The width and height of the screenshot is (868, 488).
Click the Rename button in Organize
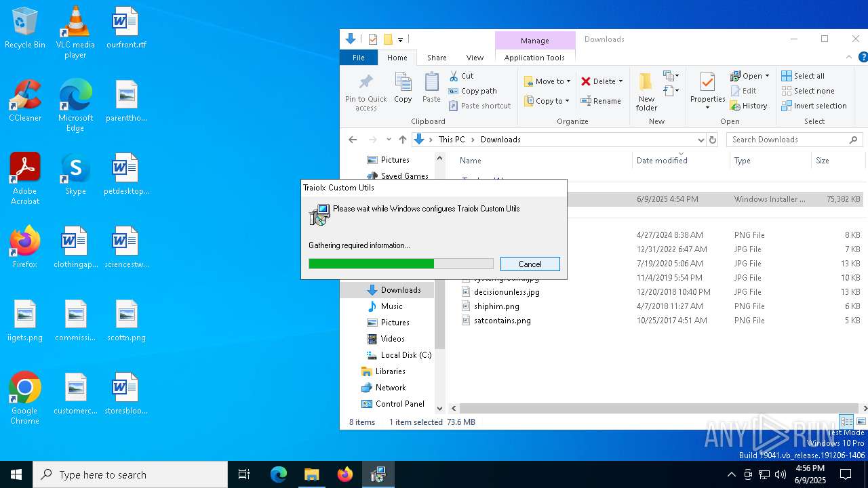[x=601, y=101]
